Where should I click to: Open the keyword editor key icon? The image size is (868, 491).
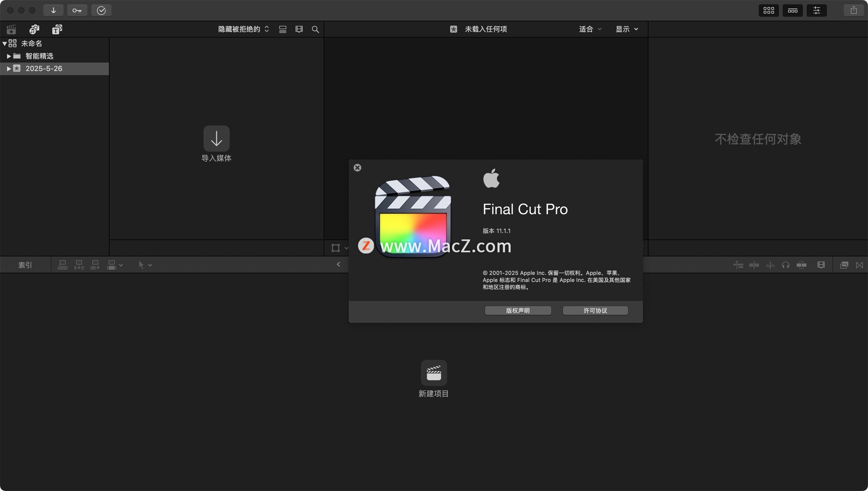pyautogui.click(x=77, y=10)
